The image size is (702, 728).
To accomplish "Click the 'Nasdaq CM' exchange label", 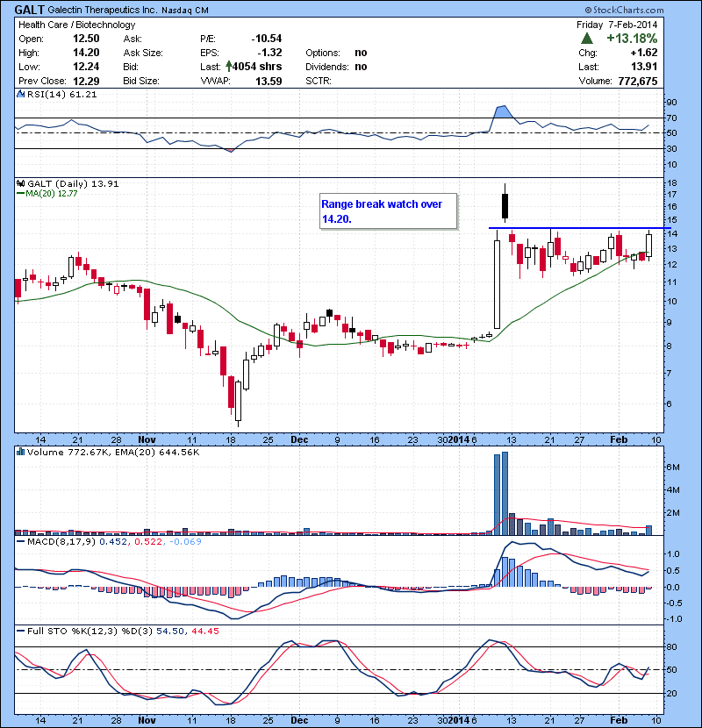I will 185,11.
